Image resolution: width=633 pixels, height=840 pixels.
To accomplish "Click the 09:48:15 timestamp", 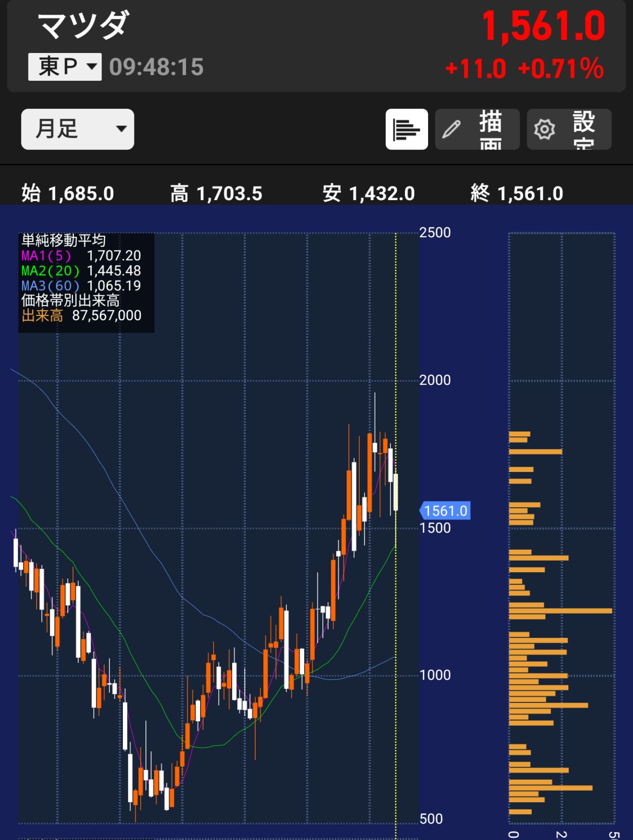I will coord(157,67).
